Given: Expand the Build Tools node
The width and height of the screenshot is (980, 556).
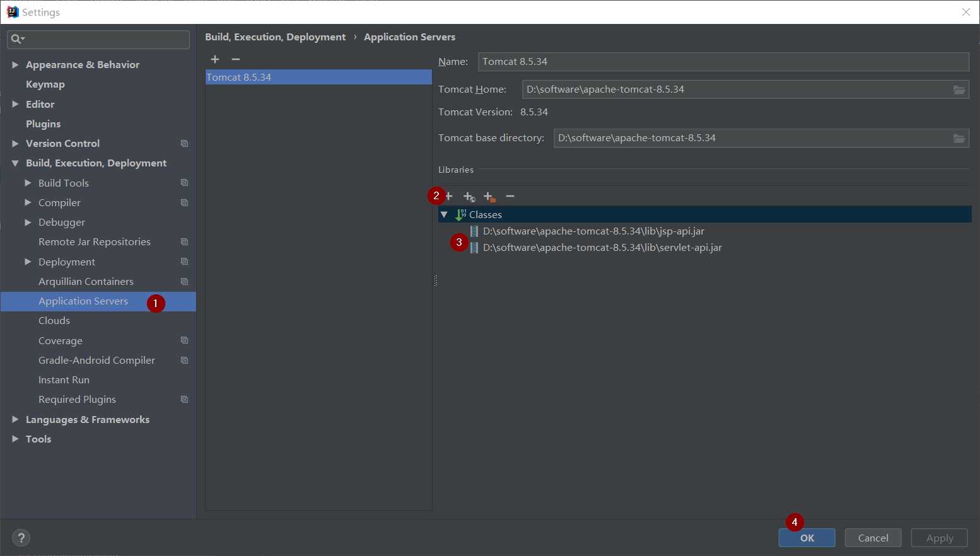Looking at the screenshot, I should tap(28, 183).
